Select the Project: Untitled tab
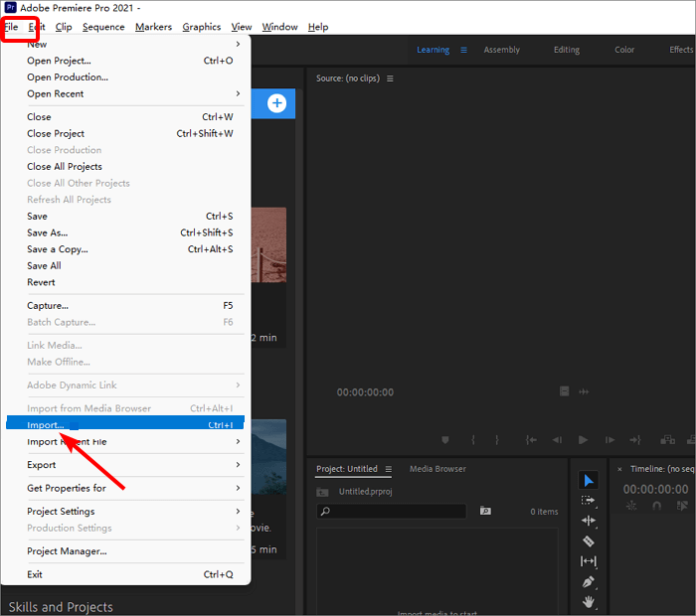This screenshot has height=616, width=696. (347, 469)
